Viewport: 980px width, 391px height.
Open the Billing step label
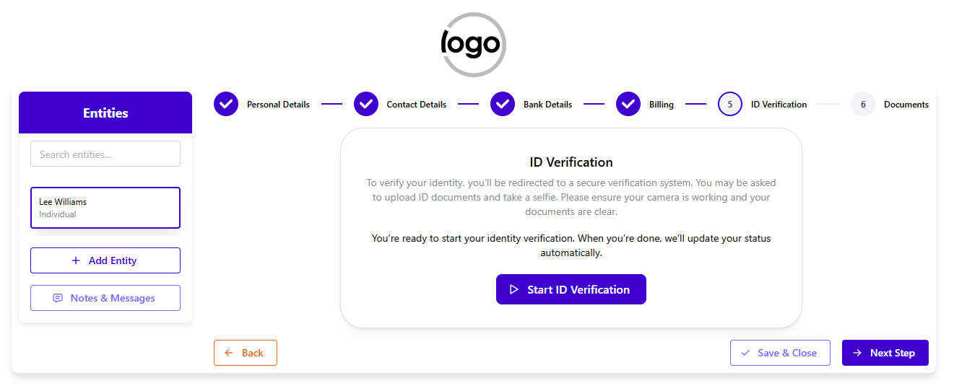click(x=661, y=105)
